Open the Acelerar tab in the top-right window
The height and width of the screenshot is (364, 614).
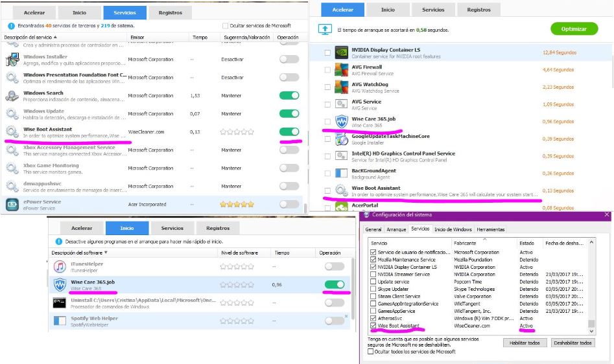(342, 10)
